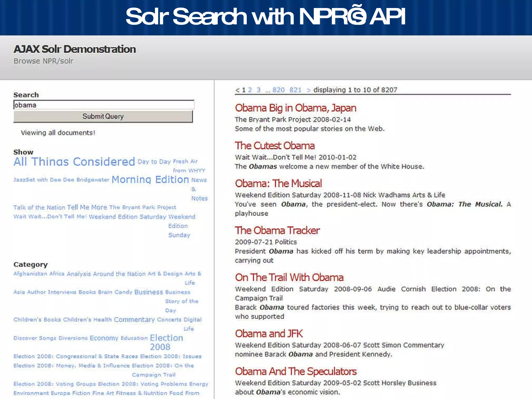Filter by Election 2008 category
The width and height of the screenshot is (532, 399).
click(166, 338)
